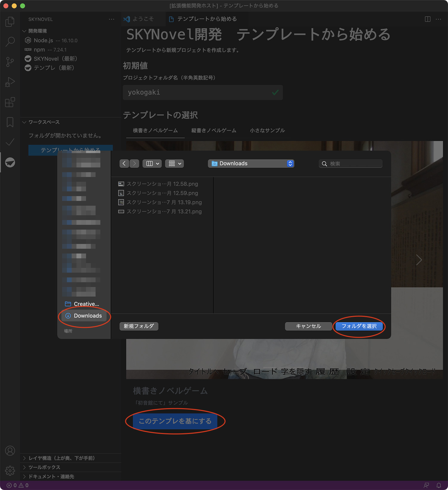Select the SKYNovel paper plane activity icon
The image size is (448, 490).
tap(10, 162)
